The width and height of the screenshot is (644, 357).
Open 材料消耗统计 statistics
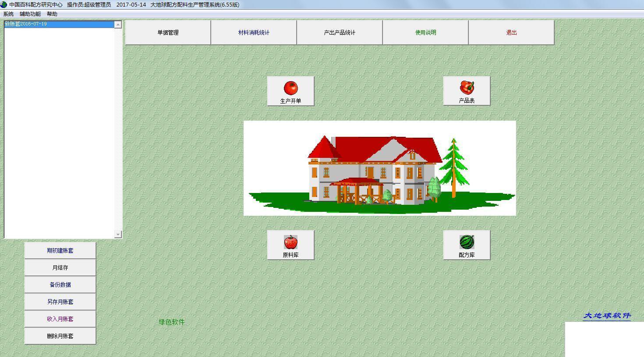click(254, 32)
